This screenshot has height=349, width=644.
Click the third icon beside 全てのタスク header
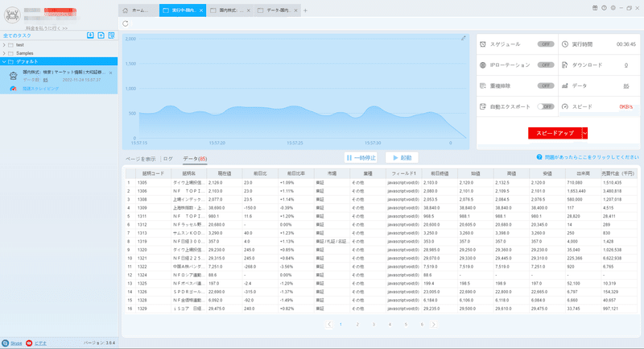click(x=111, y=35)
